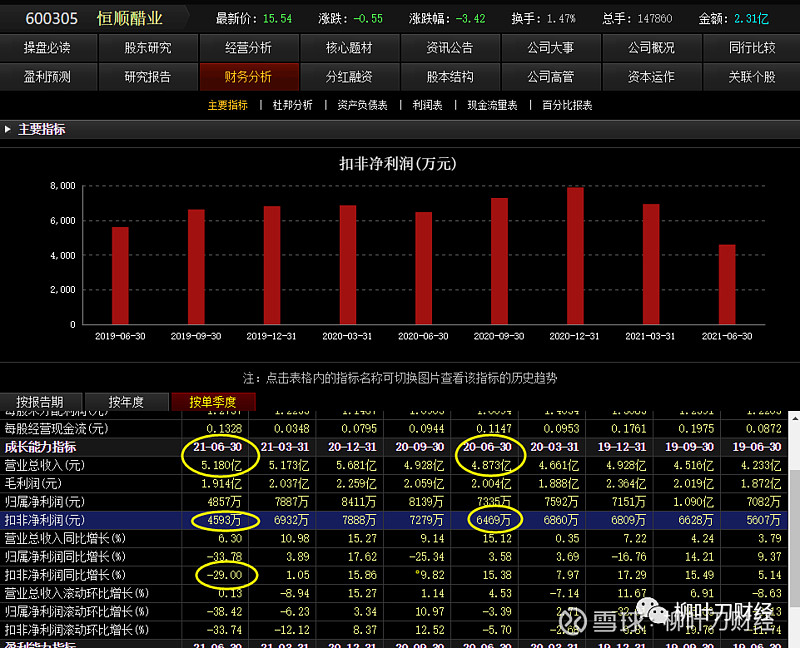Go to 现金流量表 section
The image size is (800, 648).
pyautogui.click(x=492, y=106)
